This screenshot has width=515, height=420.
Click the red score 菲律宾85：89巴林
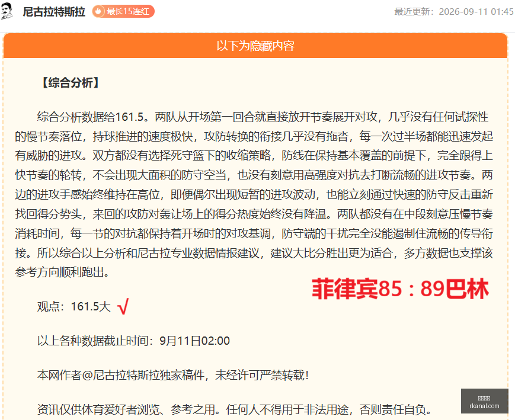click(401, 289)
